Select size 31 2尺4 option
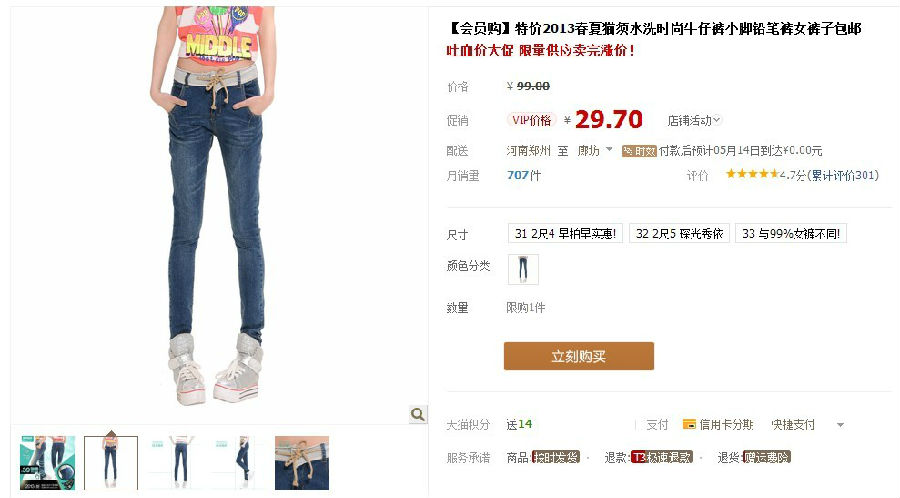Screen dimensions: 900x498 pyautogui.click(x=565, y=234)
